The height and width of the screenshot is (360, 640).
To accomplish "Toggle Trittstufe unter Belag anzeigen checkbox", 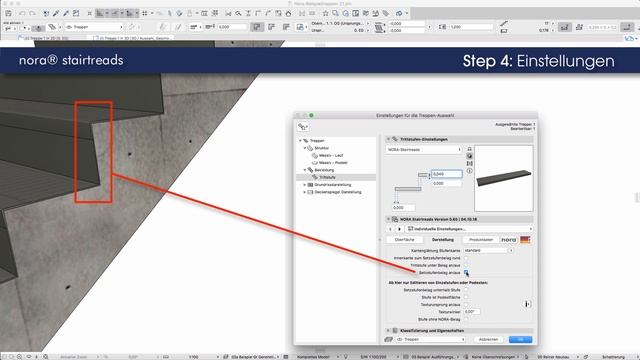I will [x=466, y=265].
